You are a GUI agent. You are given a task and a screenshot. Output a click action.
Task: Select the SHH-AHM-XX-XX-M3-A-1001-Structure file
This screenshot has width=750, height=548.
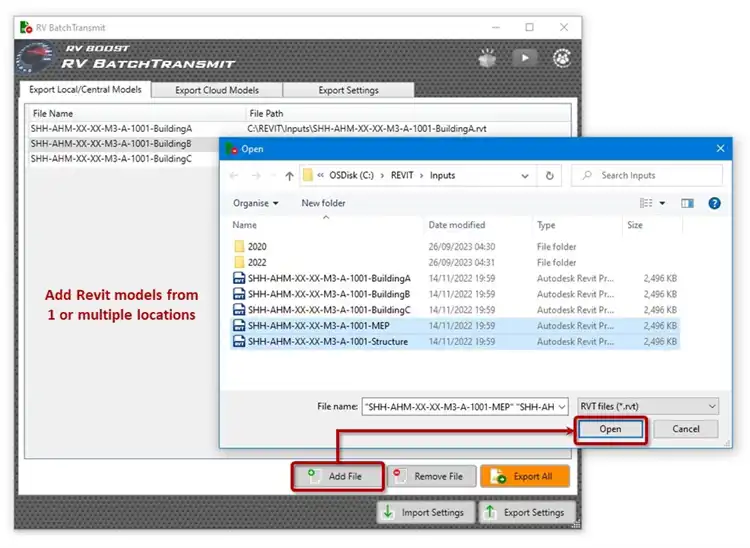455,341
